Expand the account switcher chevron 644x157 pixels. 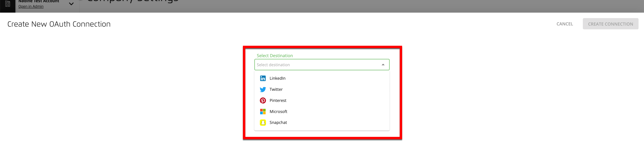tap(71, 4)
